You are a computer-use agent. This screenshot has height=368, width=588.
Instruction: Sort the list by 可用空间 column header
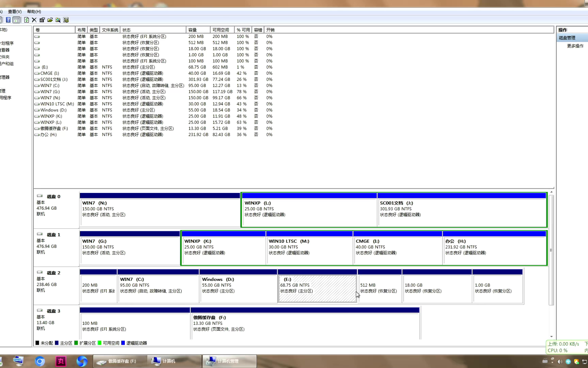click(x=221, y=30)
